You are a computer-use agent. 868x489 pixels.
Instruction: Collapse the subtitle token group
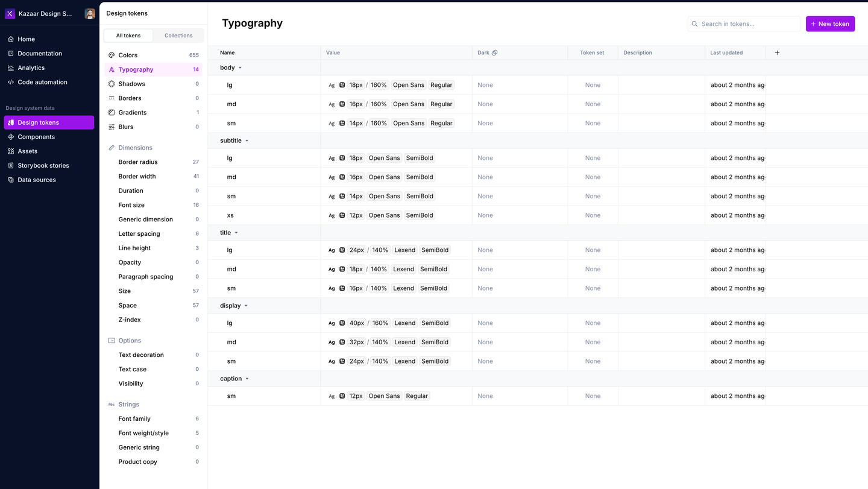[x=247, y=141]
